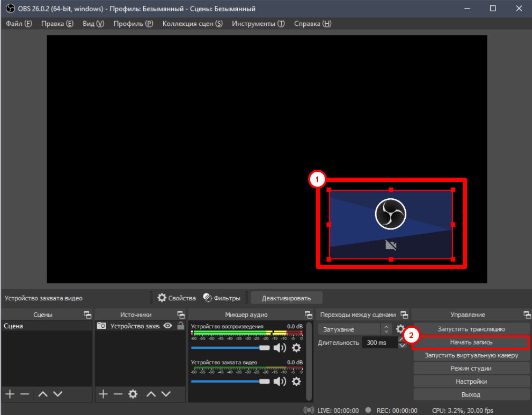Viewport: 532px width, 415px height.
Task: Move source up with arrow icon
Action: coord(151,394)
